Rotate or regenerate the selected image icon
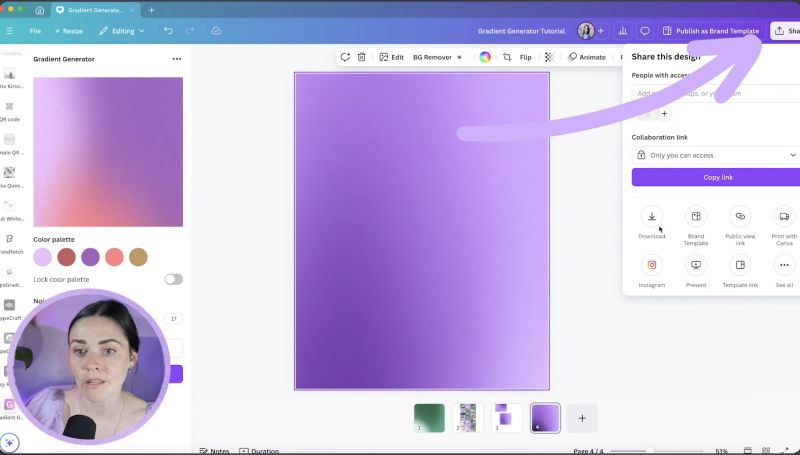800x455 pixels. 345,57
